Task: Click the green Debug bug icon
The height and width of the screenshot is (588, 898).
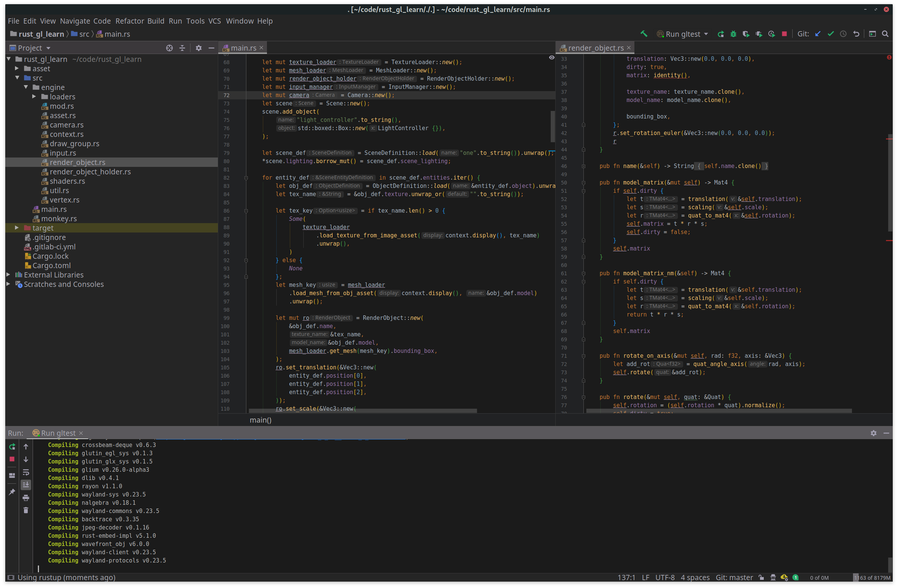Action: (733, 34)
